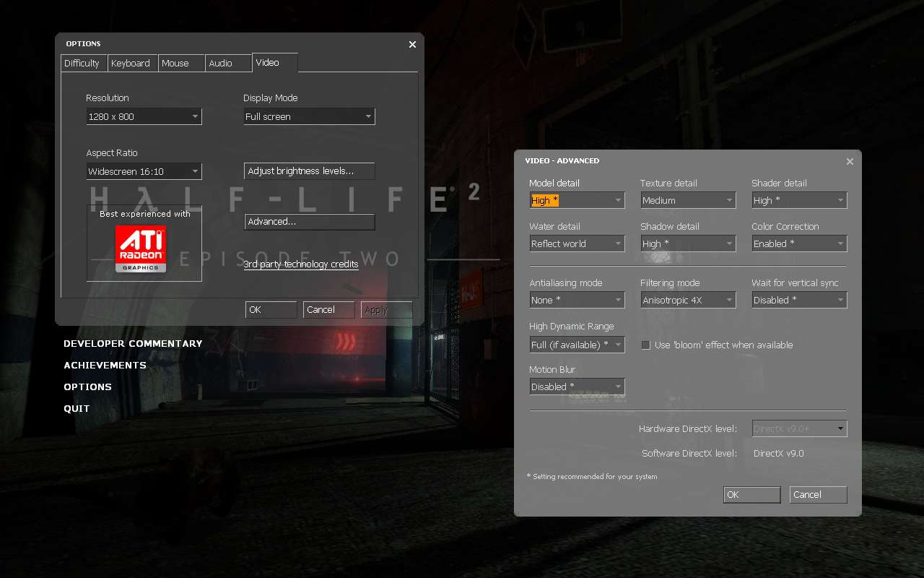924x578 pixels.
Task: Open the Resolution dropdown
Action: [144, 116]
